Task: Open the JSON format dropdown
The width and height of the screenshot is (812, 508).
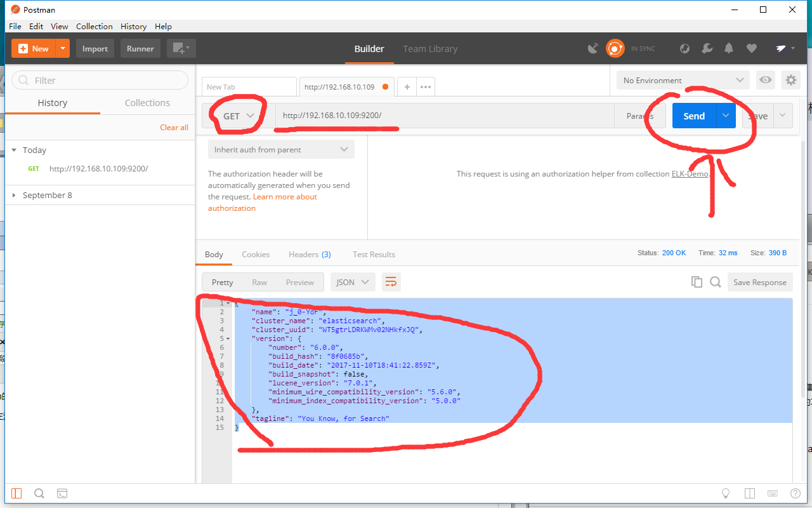Action: pyautogui.click(x=353, y=282)
